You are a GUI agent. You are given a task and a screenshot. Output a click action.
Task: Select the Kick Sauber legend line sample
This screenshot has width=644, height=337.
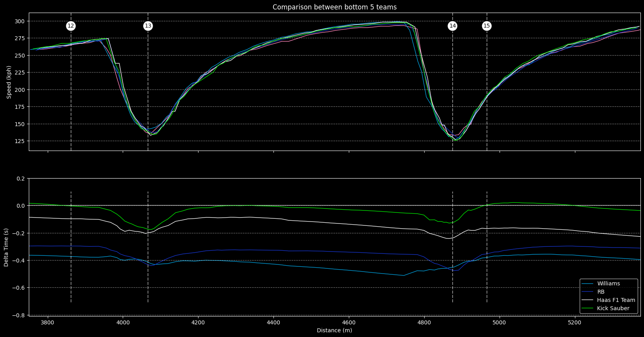(x=588, y=309)
